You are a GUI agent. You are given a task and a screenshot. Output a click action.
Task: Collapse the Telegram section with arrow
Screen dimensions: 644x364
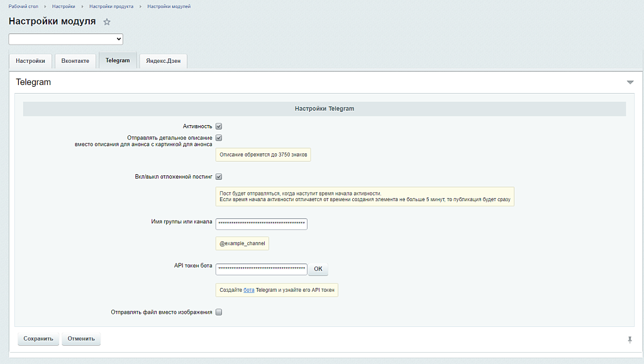(x=630, y=82)
